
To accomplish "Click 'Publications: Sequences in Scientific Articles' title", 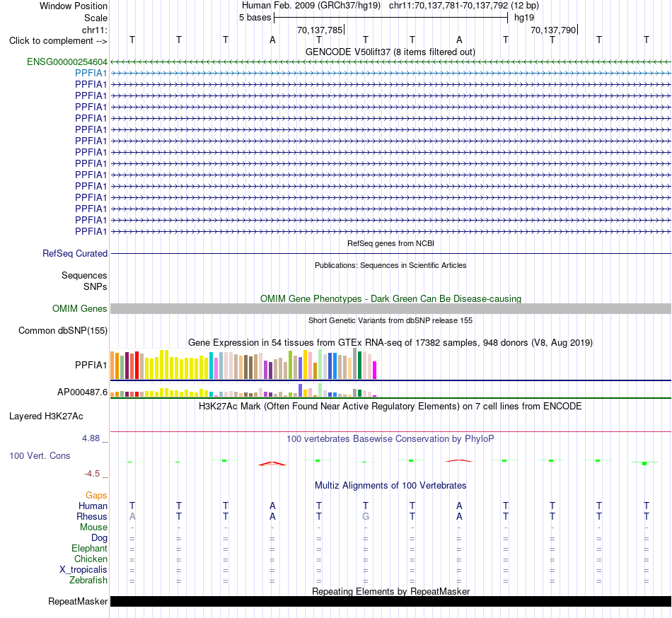I will 390,265.
